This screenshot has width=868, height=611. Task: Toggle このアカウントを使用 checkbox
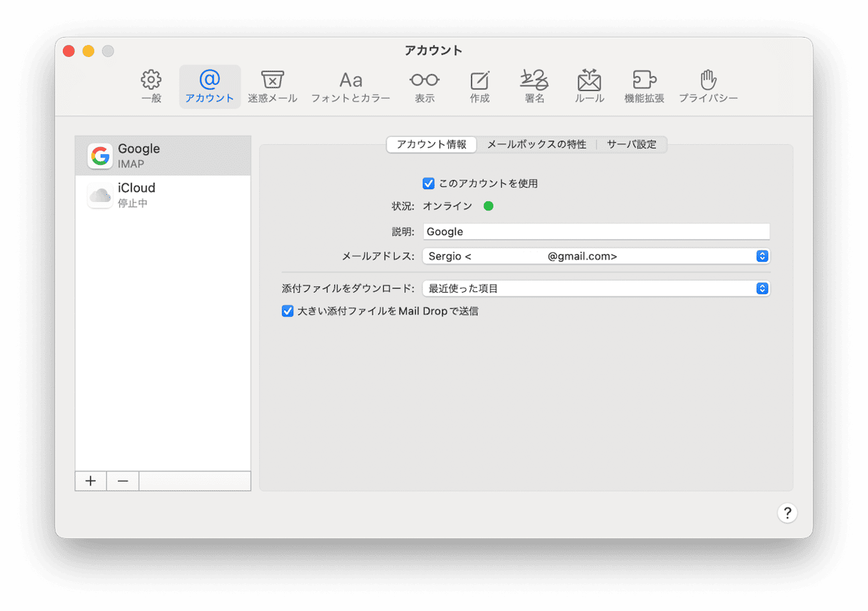pyautogui.click(x=428, y=183)
